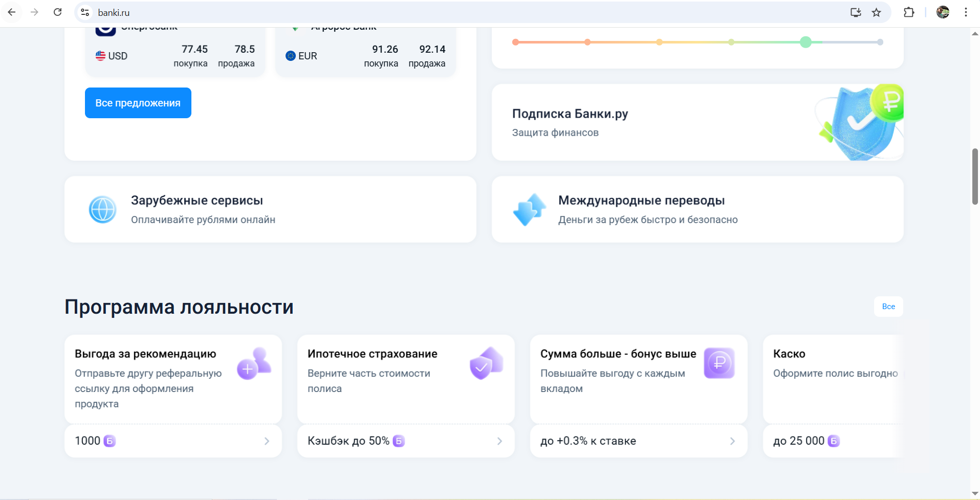The height and width of the screenshot is (500, 980).
Task: Click the blue arrows Международные переводы icon
Action: click(x=529, y=209)
